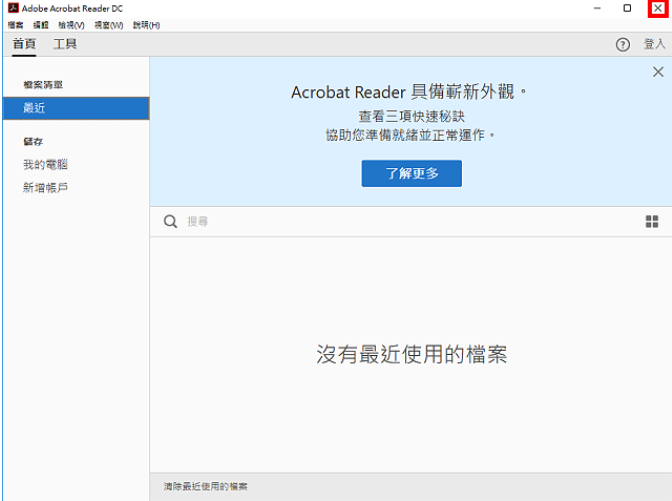672x501 pixels.
Task: Click 新增帳戶 to add an account
Action: [x=45, y=188]
